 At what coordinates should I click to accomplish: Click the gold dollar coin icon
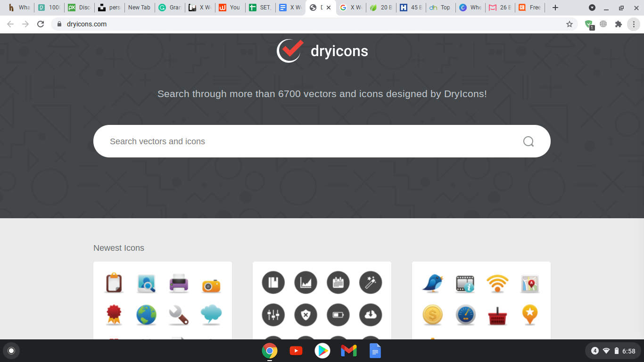(433, 315)
